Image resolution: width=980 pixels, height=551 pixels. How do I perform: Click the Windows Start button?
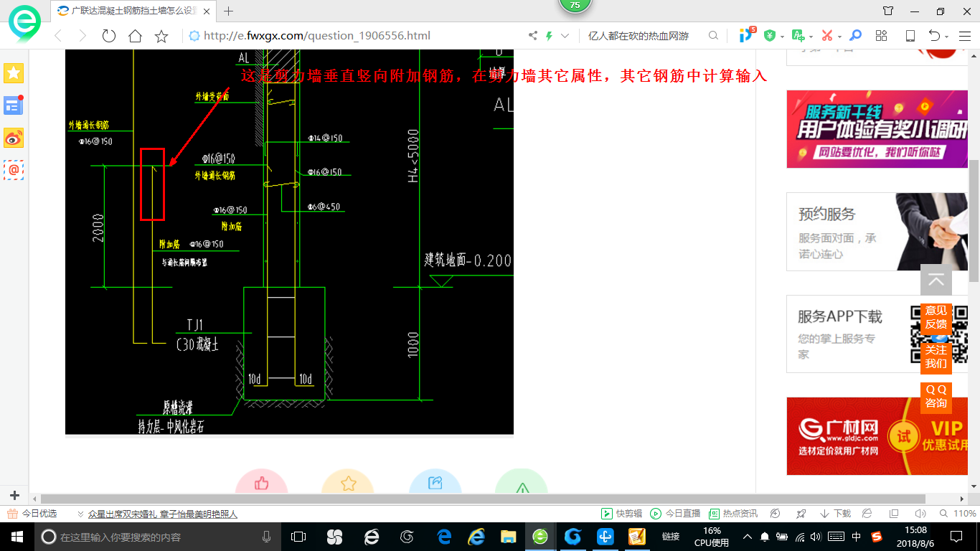tap(17, 537)
